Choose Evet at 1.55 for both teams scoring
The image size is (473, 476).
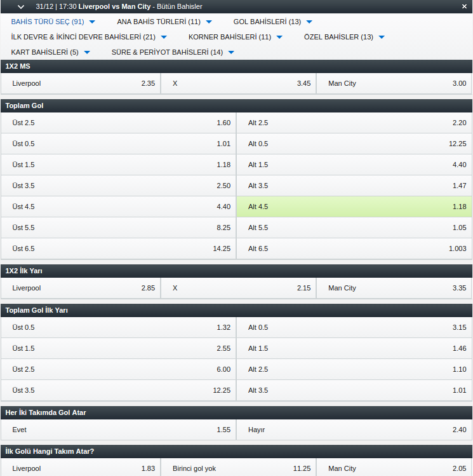click(x=119, y=430)
